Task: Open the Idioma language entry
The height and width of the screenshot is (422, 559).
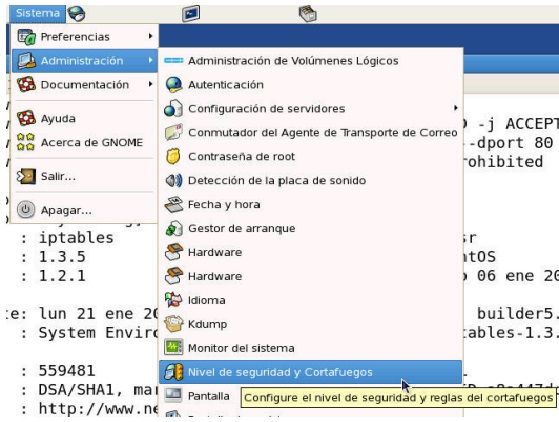Action: pos(310,300)
